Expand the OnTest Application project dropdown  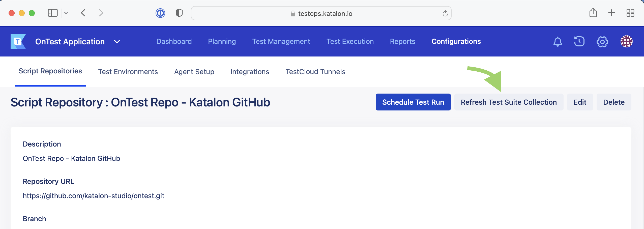[117, 42]
